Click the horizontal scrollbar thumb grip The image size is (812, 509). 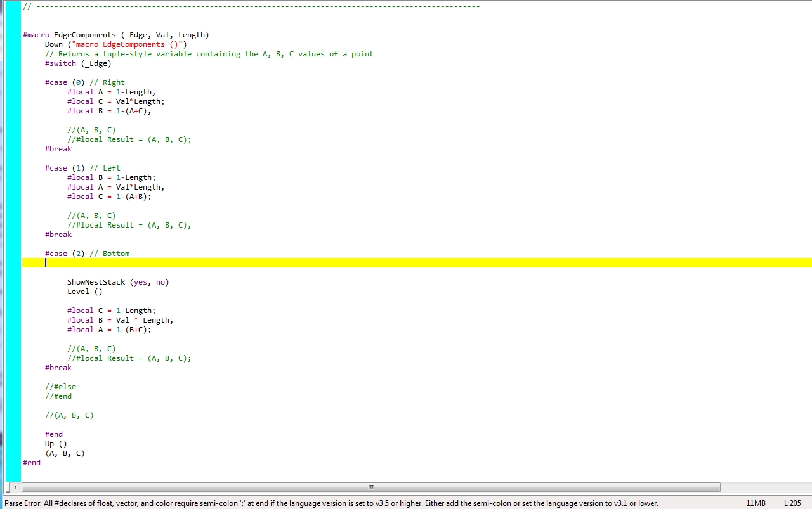[x=370, y=487]
